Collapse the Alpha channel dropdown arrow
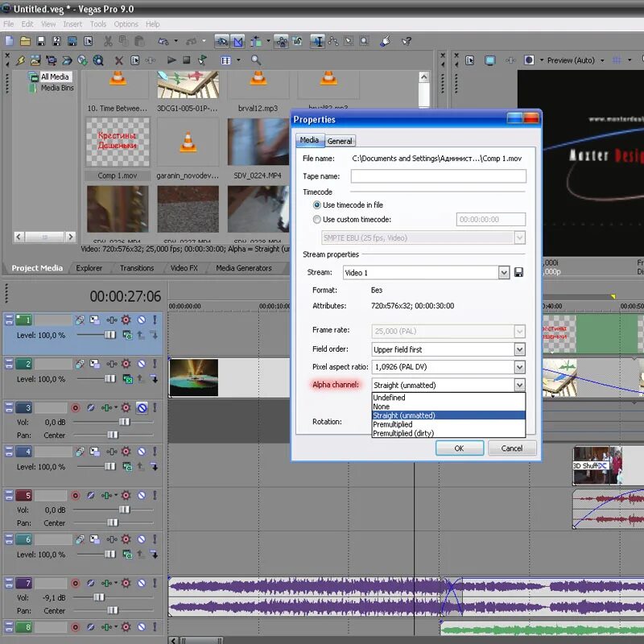 click(519, 385)
